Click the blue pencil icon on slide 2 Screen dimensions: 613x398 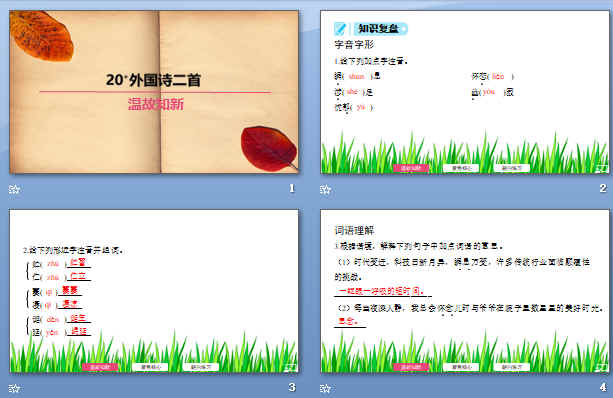click(340, 29)
